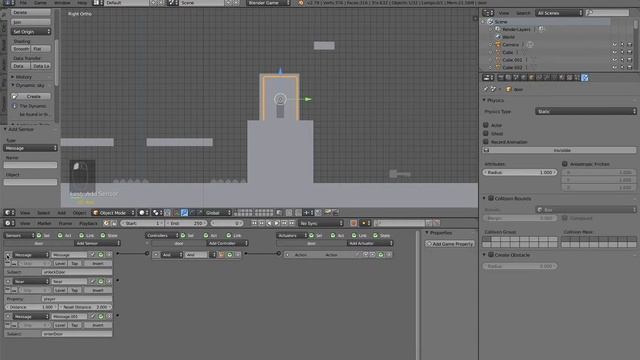The image size is (640, 360).
Task: Open Physics Type dropdown showing Static
Action: pyautogui.click(x=586, y=111)
